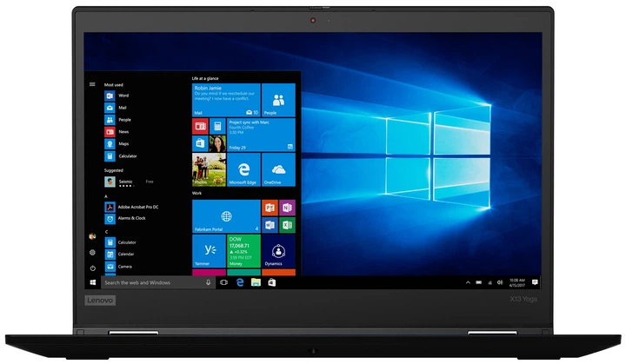Viewport: 626px width, 364px height.
Task: Open the Store tile
Action: tap(201, 143)
